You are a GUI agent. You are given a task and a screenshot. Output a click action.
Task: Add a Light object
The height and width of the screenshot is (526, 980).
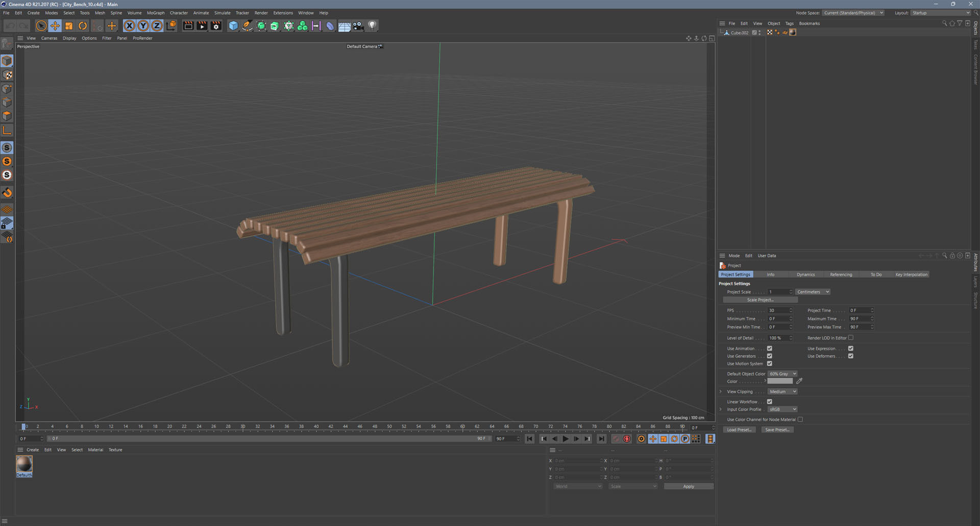372,26
